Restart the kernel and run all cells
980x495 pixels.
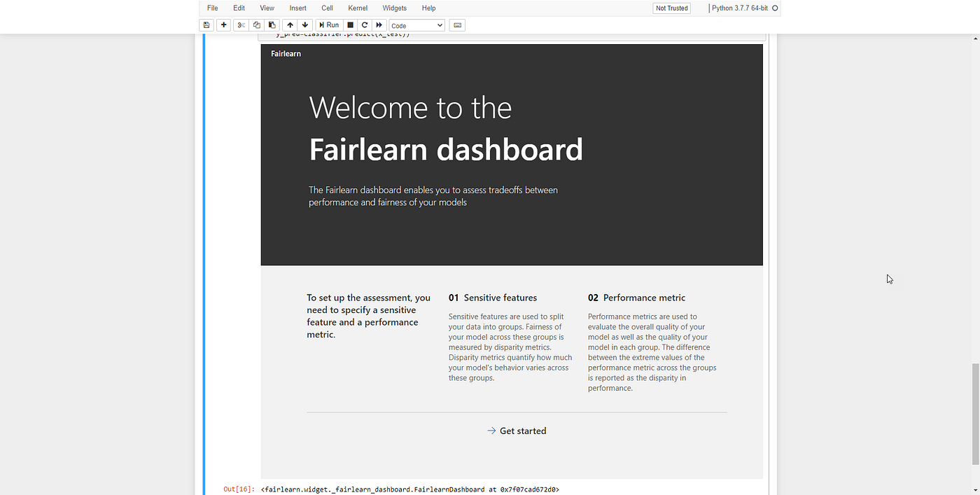click(x=379, y=25)
